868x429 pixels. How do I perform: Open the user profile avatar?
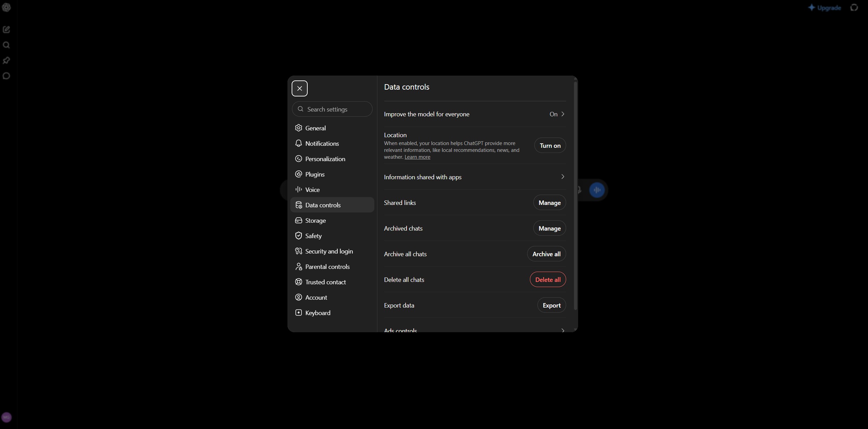pos(6,417)
